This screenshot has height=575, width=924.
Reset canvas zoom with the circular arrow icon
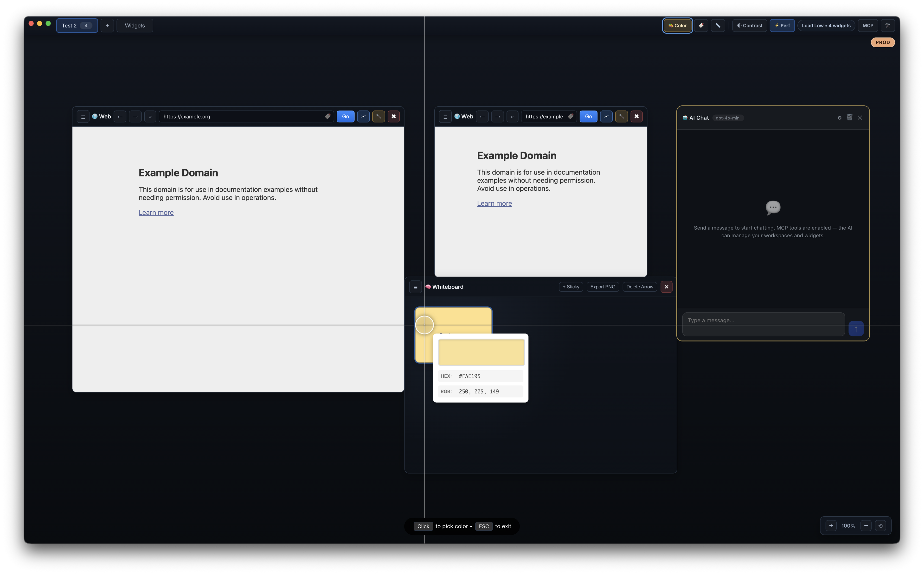tap(880, 525)
